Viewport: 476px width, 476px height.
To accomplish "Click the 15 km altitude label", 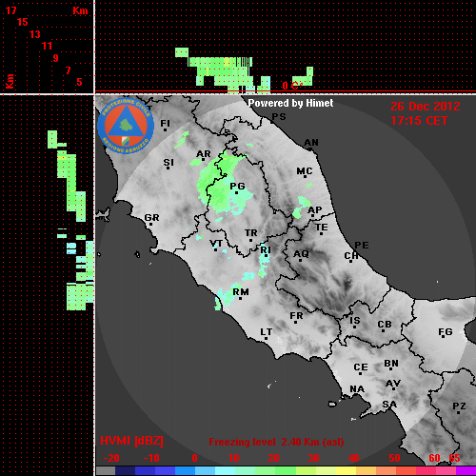I will pyautogui.click(x=23, y=22).
